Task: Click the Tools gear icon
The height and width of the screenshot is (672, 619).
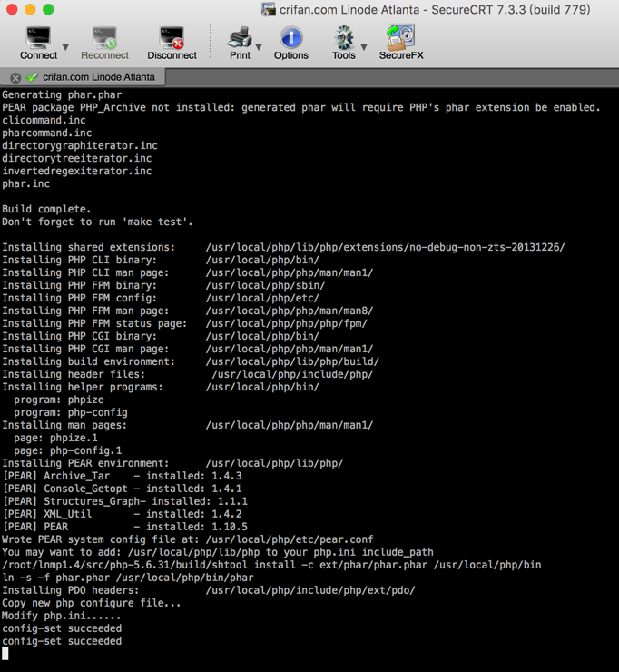Action: [344, 43]
